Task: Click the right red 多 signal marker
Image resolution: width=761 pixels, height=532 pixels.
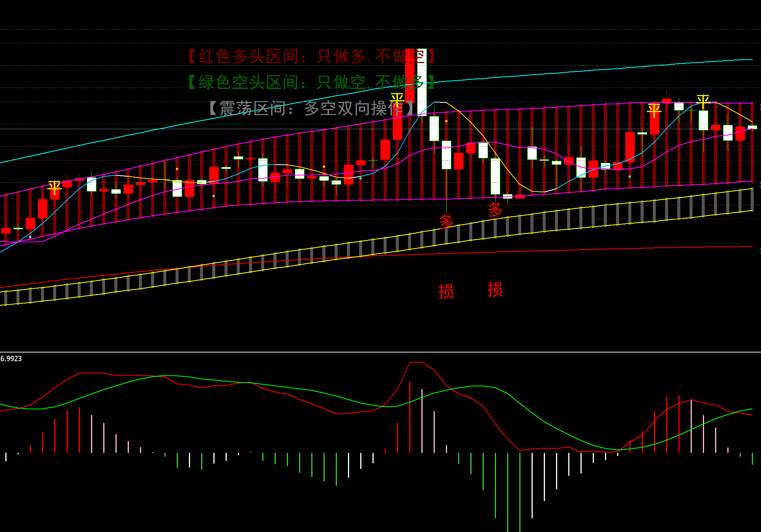Action: tap(495, 209)
